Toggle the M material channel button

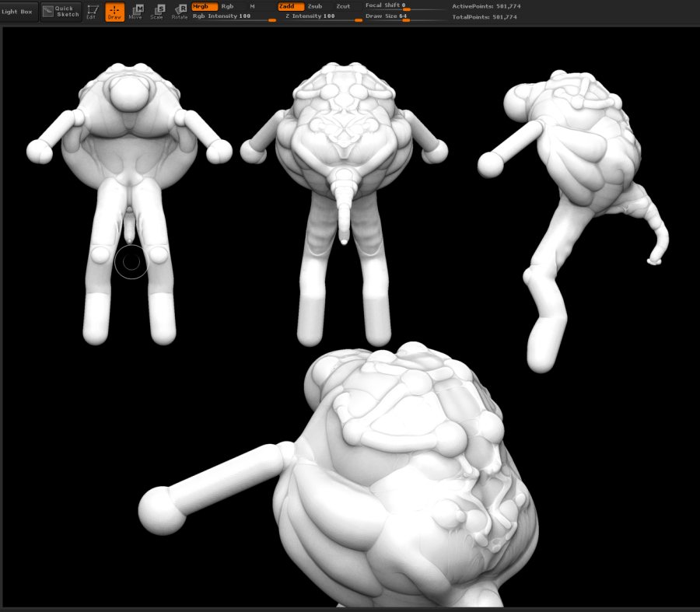pos(252,7)
